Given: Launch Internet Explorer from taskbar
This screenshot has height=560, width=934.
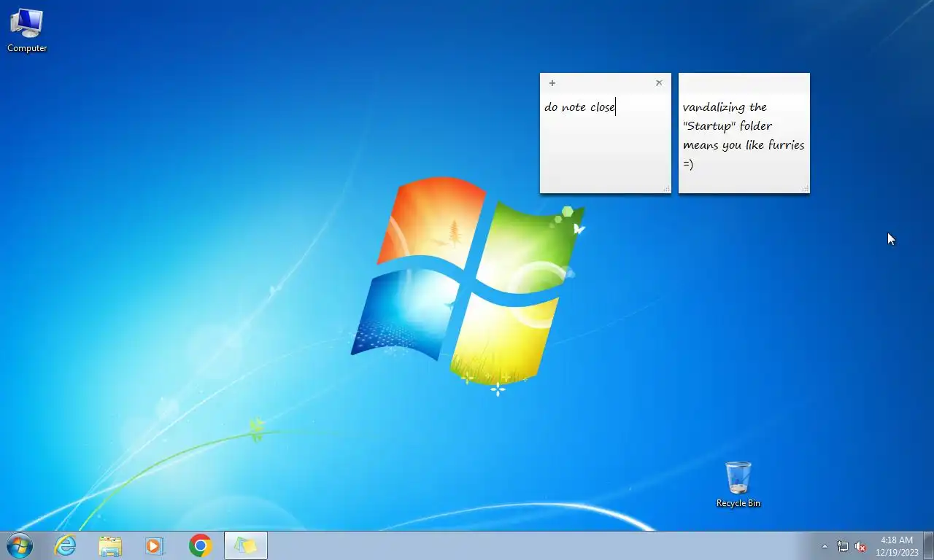Looking at the screenshot, I should point(66,545).
